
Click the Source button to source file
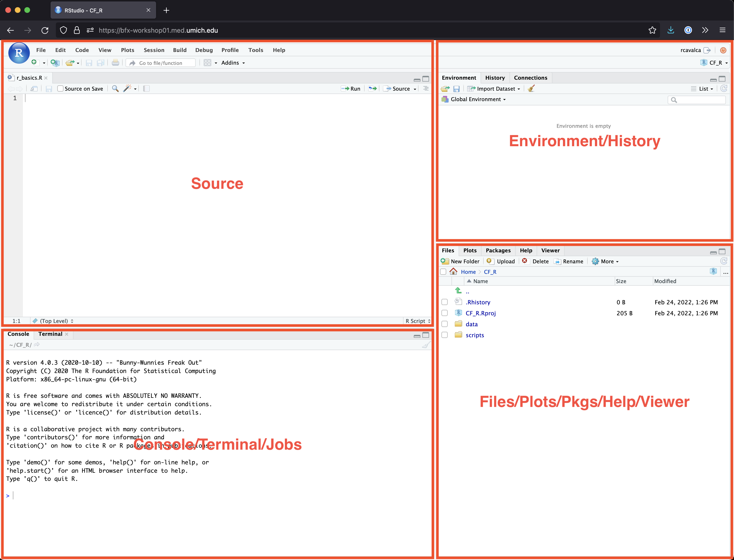(x=400, y=88)
